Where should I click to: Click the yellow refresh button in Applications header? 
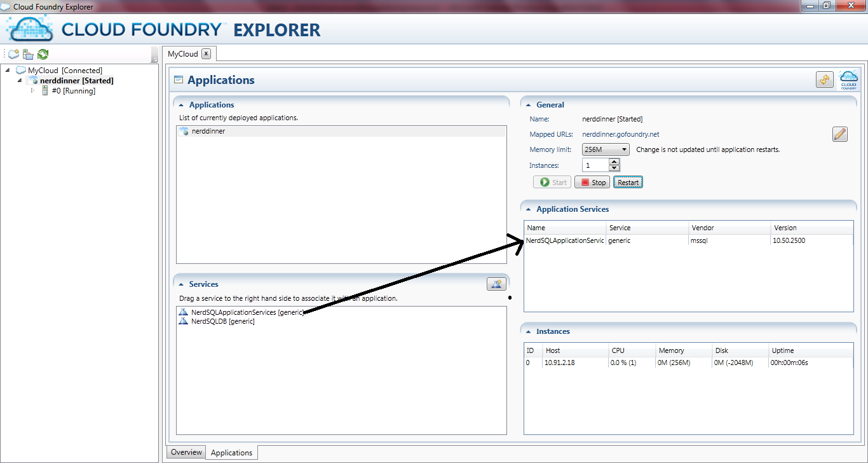click(825, 80)
